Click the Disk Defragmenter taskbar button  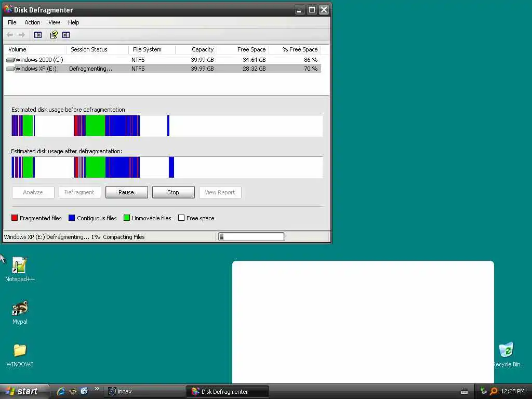[x=228, y=392]
